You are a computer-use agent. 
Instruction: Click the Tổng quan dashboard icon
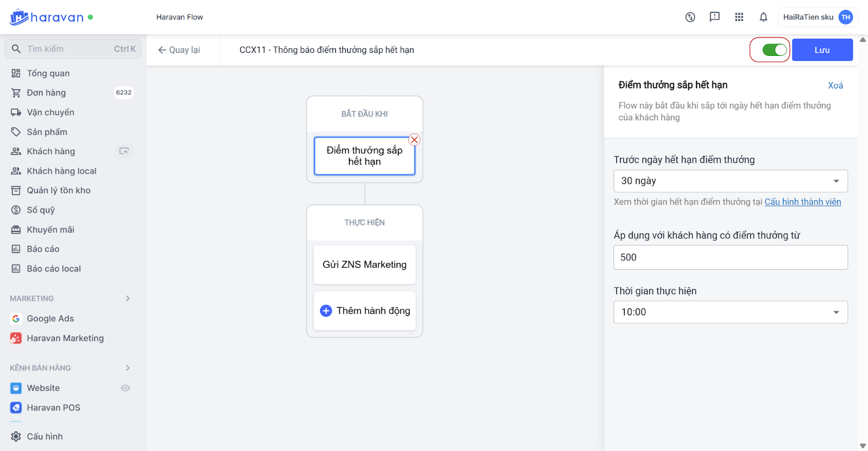16,73
